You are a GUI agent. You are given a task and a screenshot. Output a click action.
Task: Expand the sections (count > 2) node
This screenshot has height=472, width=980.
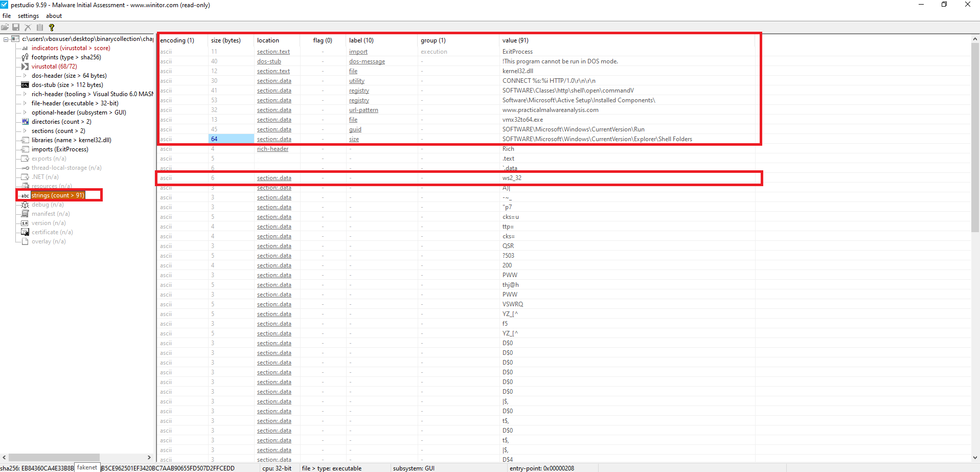tap(25, 131)
